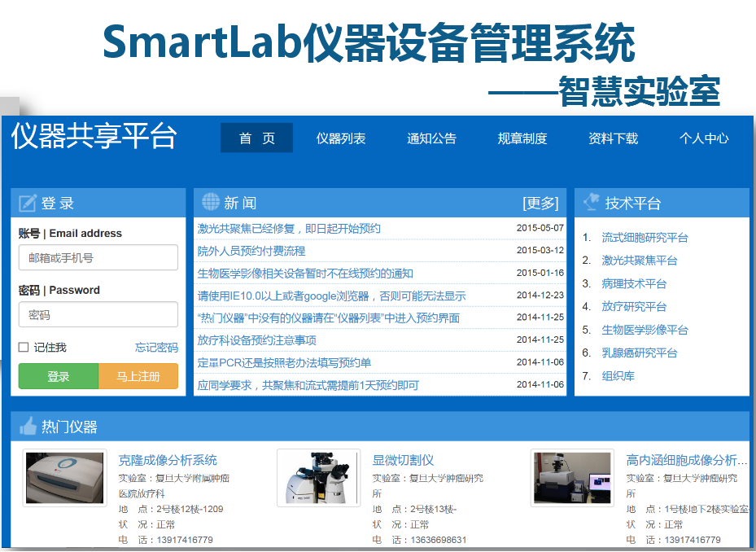
Task: Open the 克隆成像分析系统 title link
Action: point(168,460)
